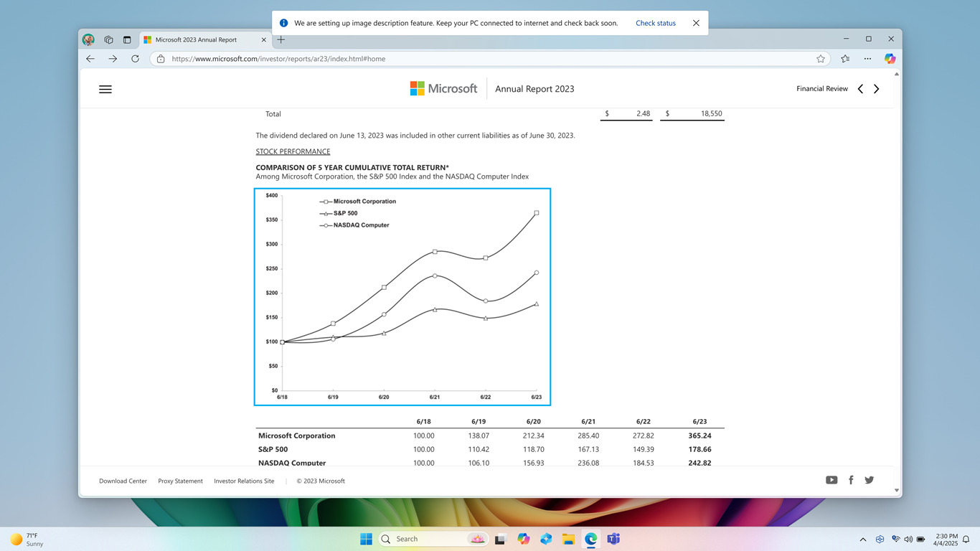Click the Check status link in the notification banner
The width and height of the screenshot is (980, 551).
click(655, 22)
